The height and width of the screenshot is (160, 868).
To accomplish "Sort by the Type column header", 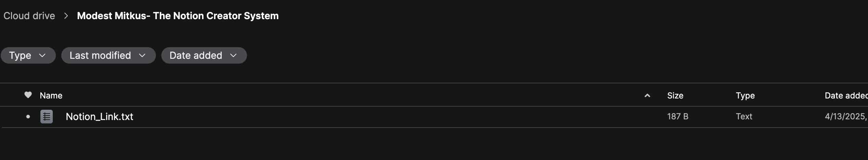I will tap(745, 95).
